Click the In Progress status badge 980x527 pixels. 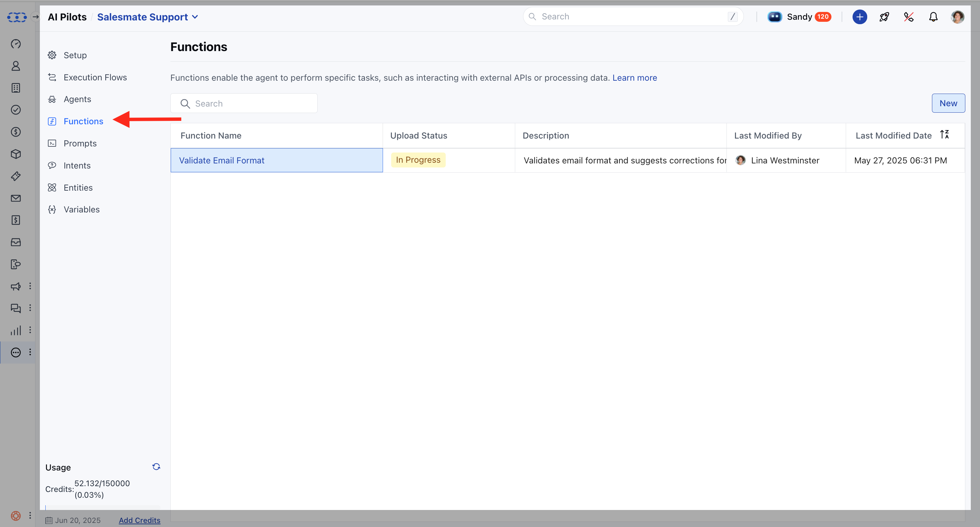418,160
